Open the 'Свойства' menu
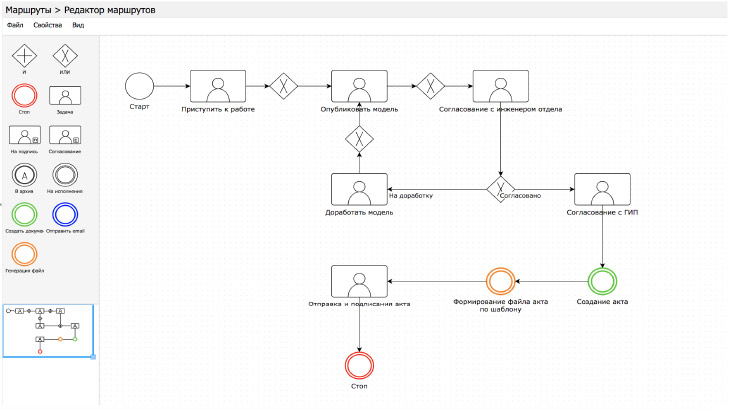This screenshot has height=410, width=731. tap(47, 24)
